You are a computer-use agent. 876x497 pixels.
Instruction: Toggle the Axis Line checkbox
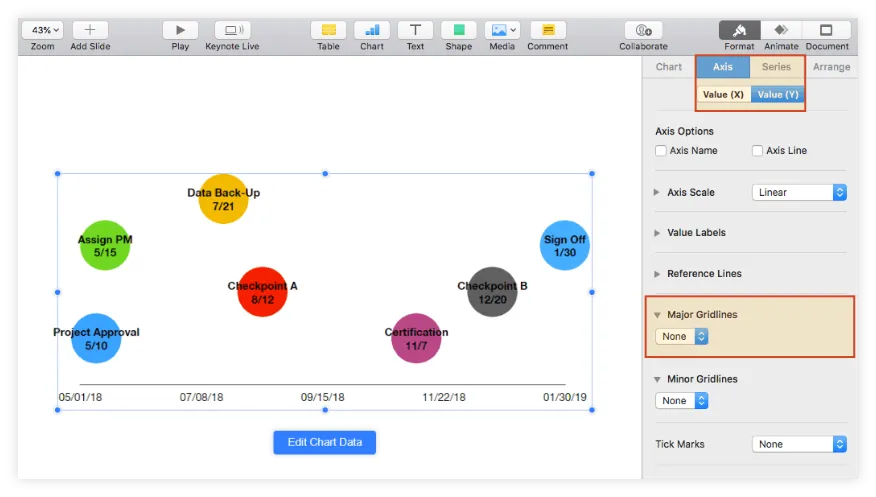pyautogui.click(x=757, y=151)
